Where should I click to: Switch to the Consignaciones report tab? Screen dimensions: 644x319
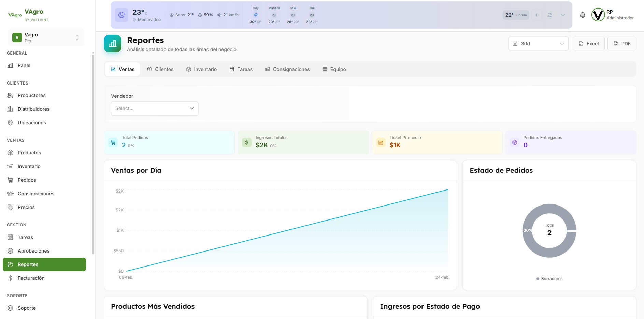(287, 69)
